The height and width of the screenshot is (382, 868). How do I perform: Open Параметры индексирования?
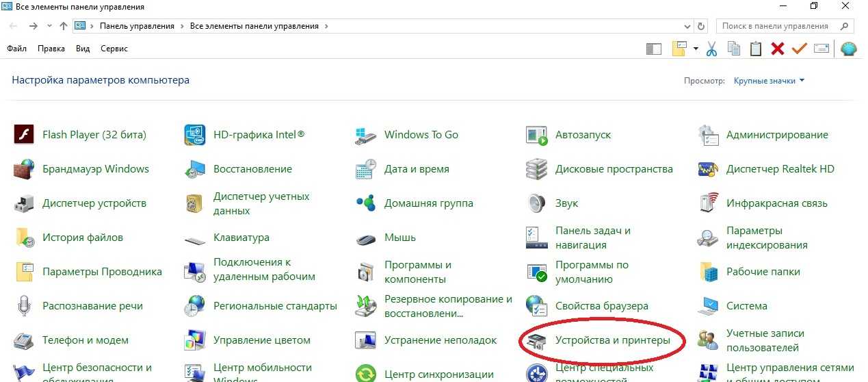pyautogui.click(x=752, y=238)
